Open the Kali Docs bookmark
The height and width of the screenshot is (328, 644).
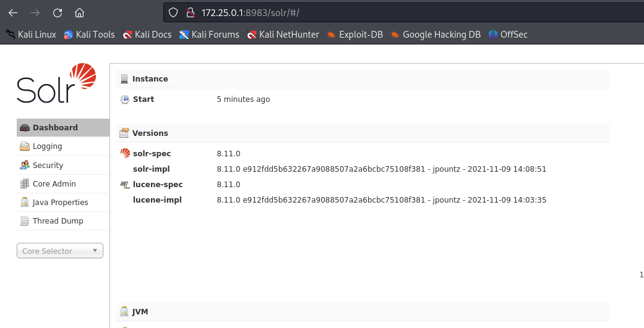click(147, 35)
